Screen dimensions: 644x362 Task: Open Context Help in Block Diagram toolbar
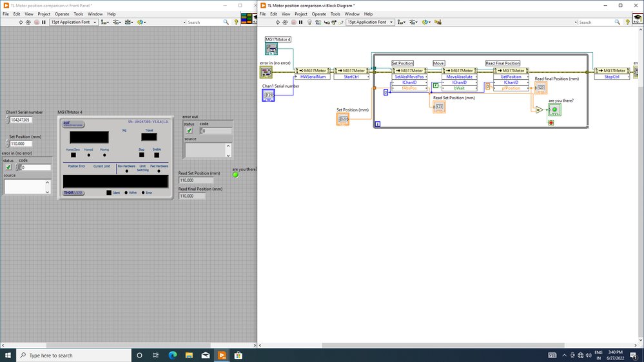627,23
